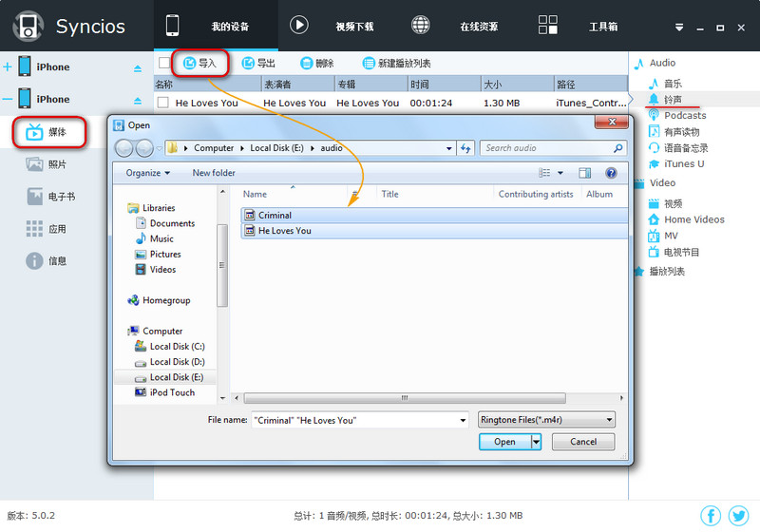Select 视频 videos category
Viewport: 760px width, 532px height.
pos(666,203)
